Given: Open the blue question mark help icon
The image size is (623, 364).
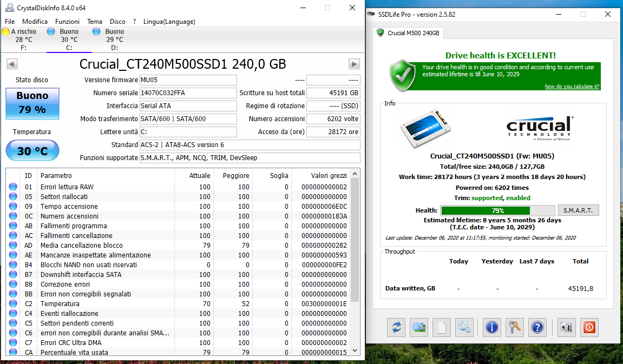Looking at the screenshot, I should point(537,327).
